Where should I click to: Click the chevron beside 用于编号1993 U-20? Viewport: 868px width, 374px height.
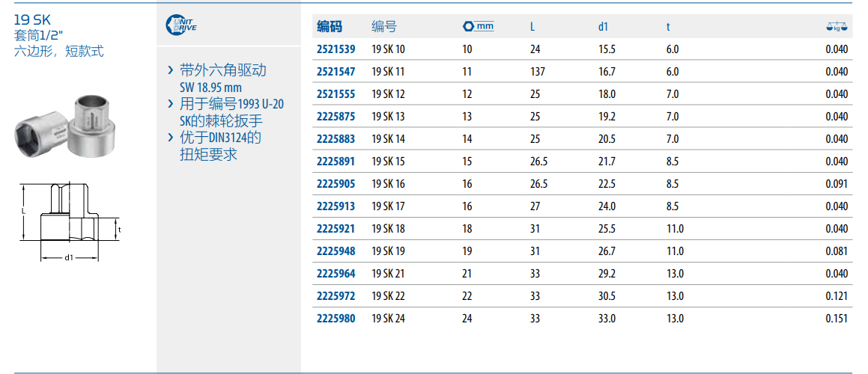pyautogui.click(x=172, y=104)
